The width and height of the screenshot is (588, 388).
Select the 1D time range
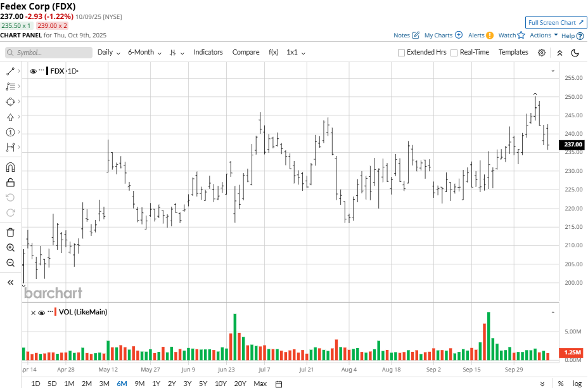(35, 384)
